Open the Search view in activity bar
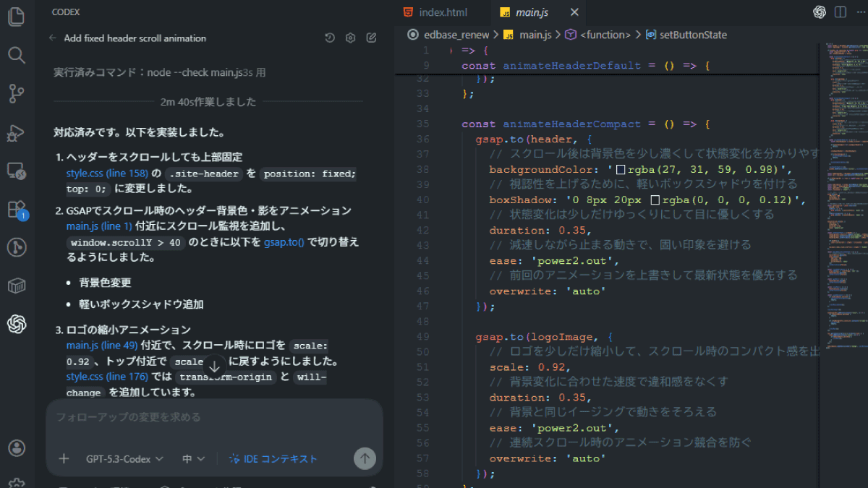 [x=16, y=55]
